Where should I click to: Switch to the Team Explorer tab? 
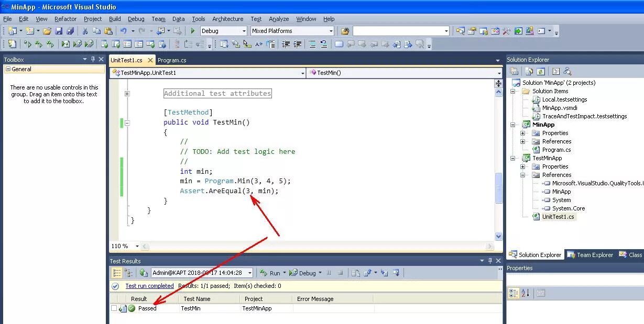(590, 255)
